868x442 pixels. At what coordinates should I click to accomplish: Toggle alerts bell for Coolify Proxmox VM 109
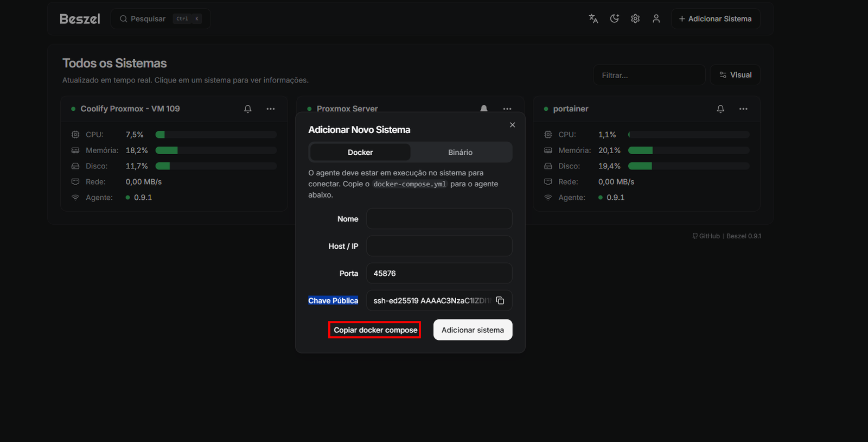pos(248,109)
